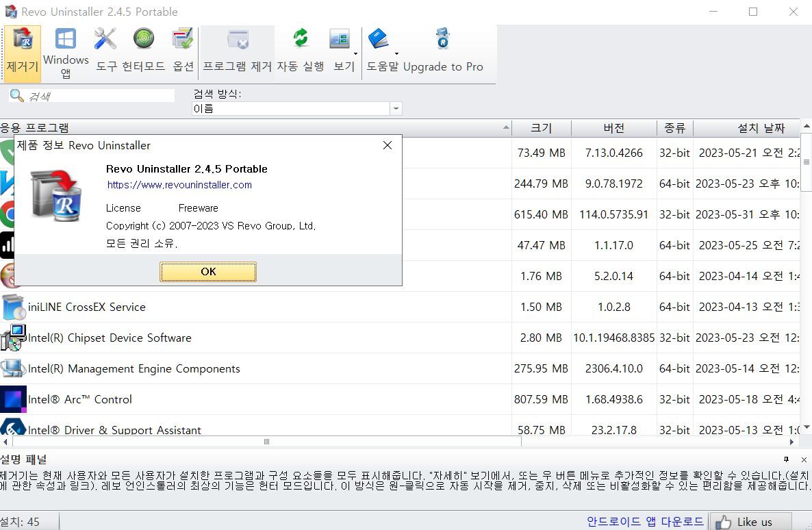812x530 pixels.
Task: Open the 도구 (Tools) wrench icon
Action: [x=105, y=40]
